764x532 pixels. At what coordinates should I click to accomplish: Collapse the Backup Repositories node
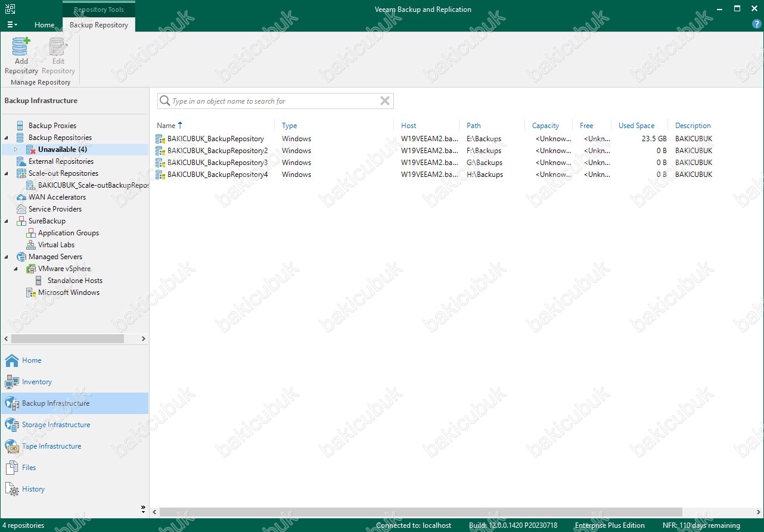[x=6, y=138]
